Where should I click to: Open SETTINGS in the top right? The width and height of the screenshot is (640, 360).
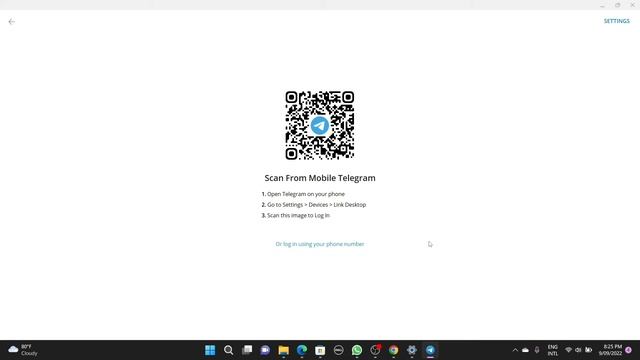(x=616, y=21)
